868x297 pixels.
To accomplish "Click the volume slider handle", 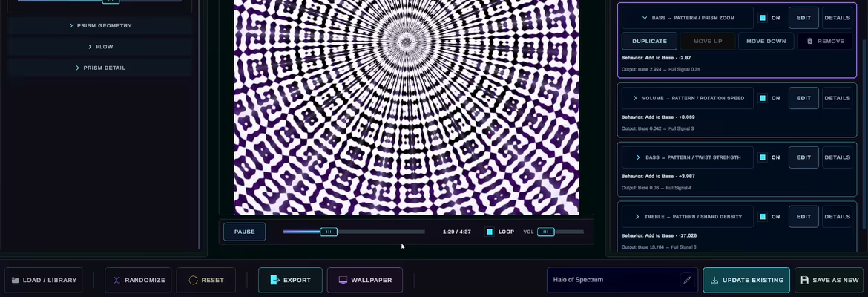I will point(546,232).
